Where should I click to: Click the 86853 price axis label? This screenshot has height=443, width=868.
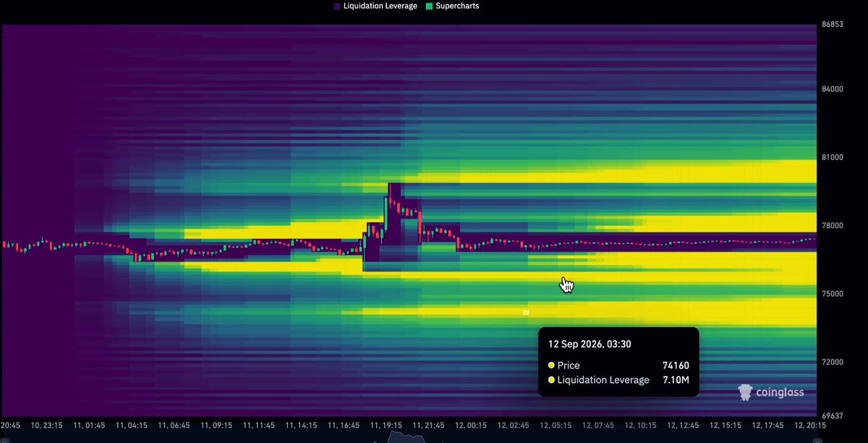point(833,24)
